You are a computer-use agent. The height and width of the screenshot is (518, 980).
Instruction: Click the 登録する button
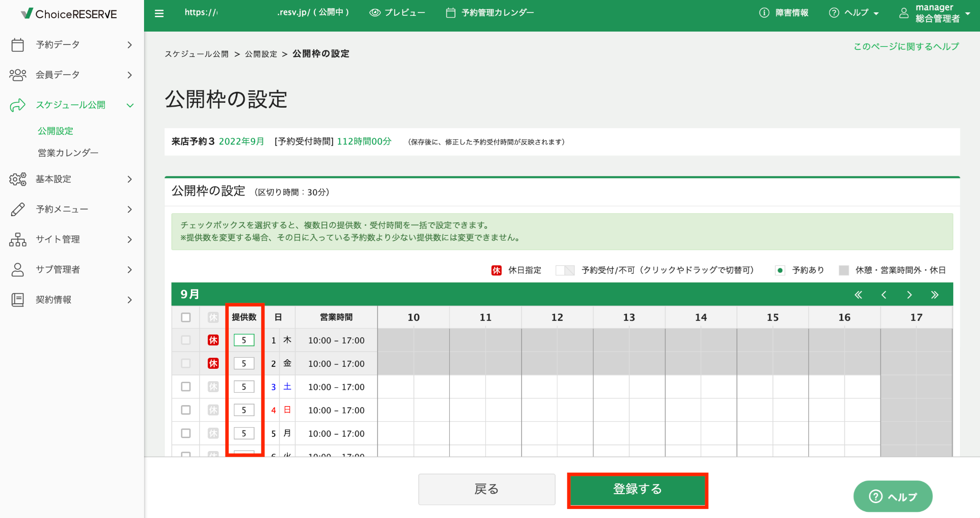click(637, 489)
